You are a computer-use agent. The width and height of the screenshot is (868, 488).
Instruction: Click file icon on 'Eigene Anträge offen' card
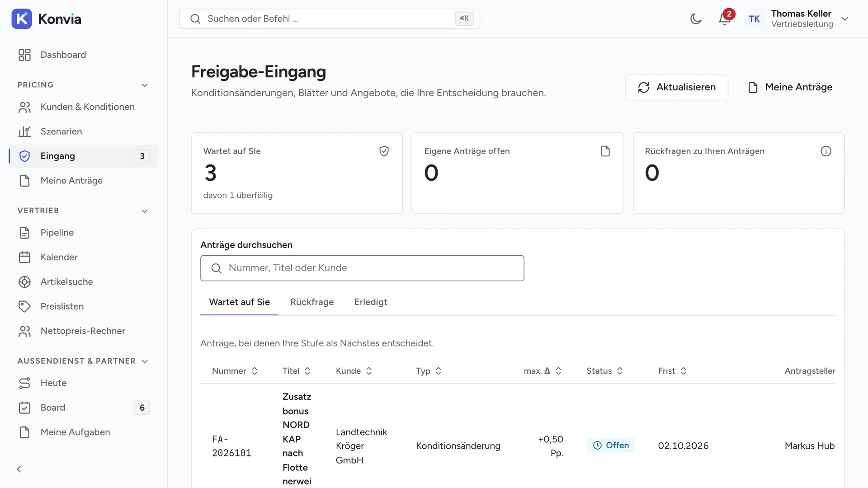click(605, 151)
